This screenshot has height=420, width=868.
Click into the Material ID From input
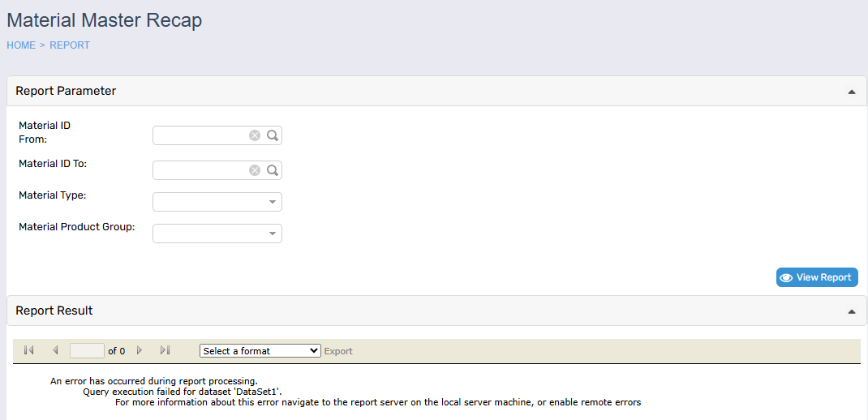click(200, 135)
